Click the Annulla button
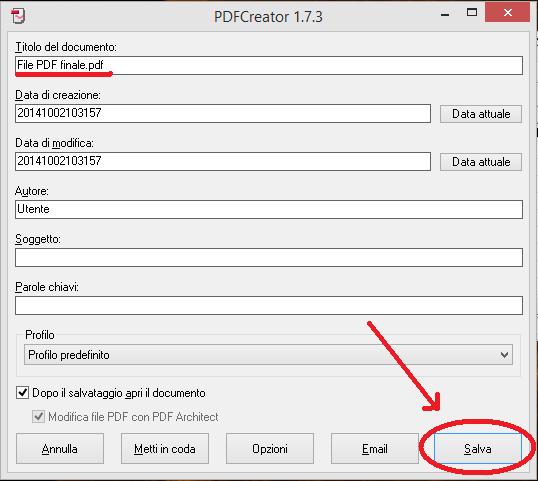The width and height of the screenshot is (538, 481). 60,448
